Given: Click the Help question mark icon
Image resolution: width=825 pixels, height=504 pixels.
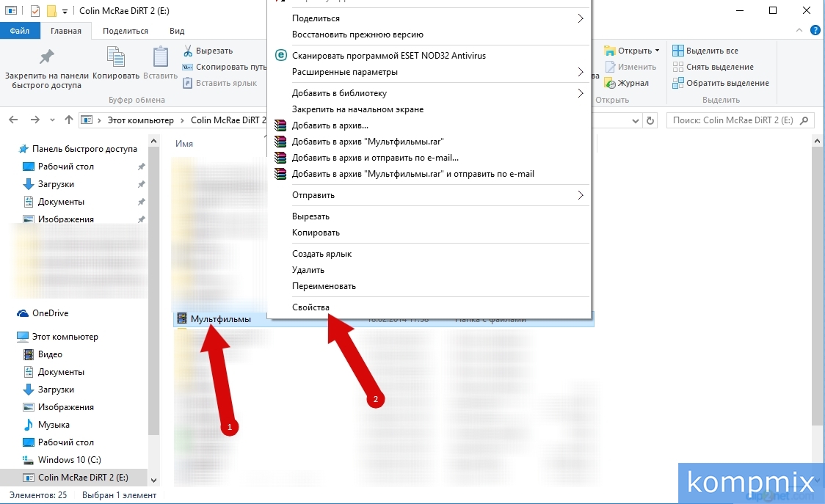Looking at the screenshot, I should (x=815, y=31).
